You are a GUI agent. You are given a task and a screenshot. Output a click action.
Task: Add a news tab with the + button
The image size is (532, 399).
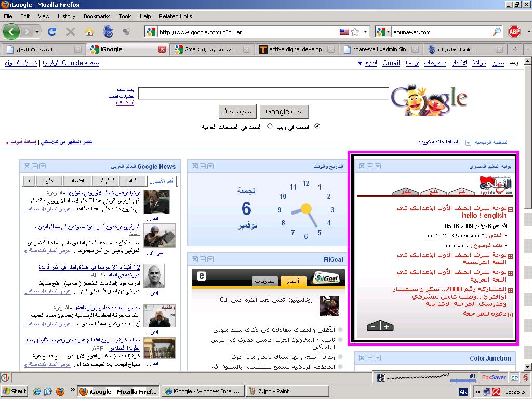(29, 181)
